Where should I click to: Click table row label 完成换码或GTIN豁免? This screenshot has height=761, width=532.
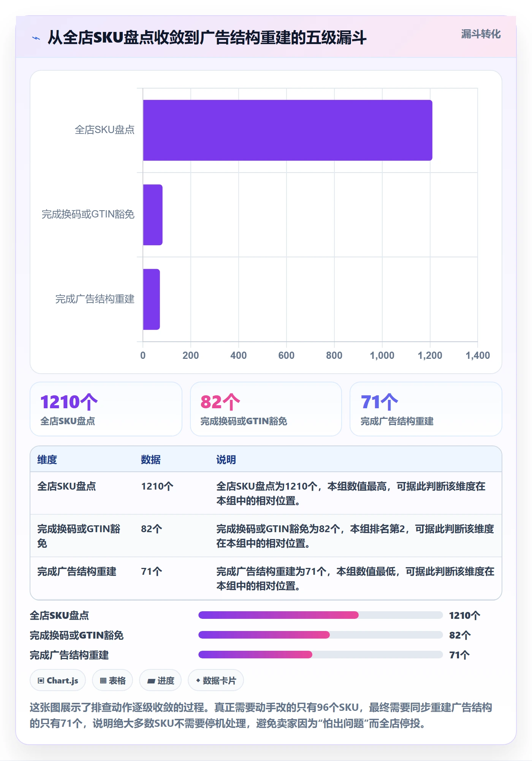coord(79,536)
